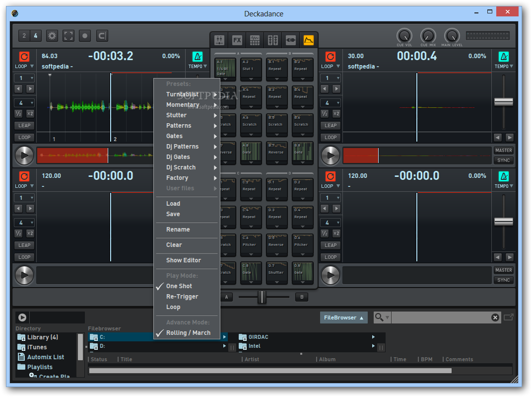Toggle SYNC on deck D

point(504,280)
